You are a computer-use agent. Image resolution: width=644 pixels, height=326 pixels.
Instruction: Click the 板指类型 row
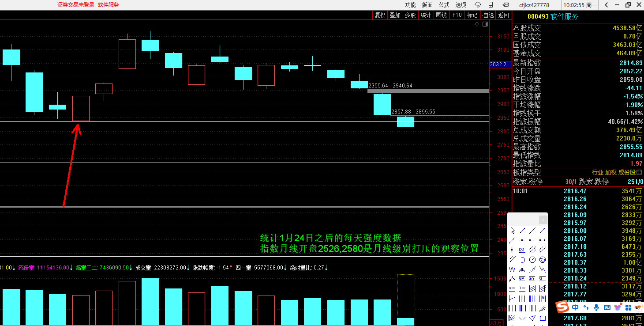pyautogui.click(x=578, y=172)
